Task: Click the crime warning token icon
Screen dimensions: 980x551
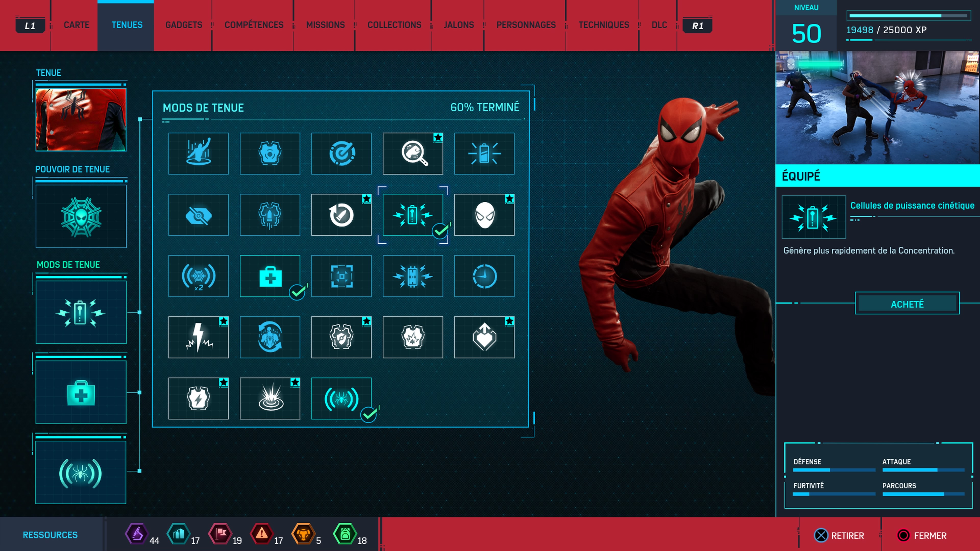Action: (261, 534)
